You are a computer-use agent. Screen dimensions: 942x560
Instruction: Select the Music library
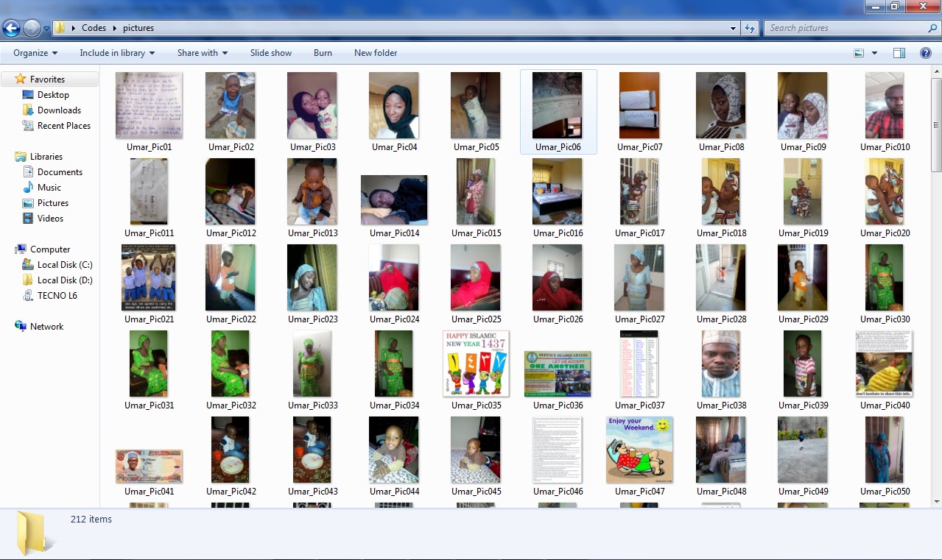coord(41,188)
